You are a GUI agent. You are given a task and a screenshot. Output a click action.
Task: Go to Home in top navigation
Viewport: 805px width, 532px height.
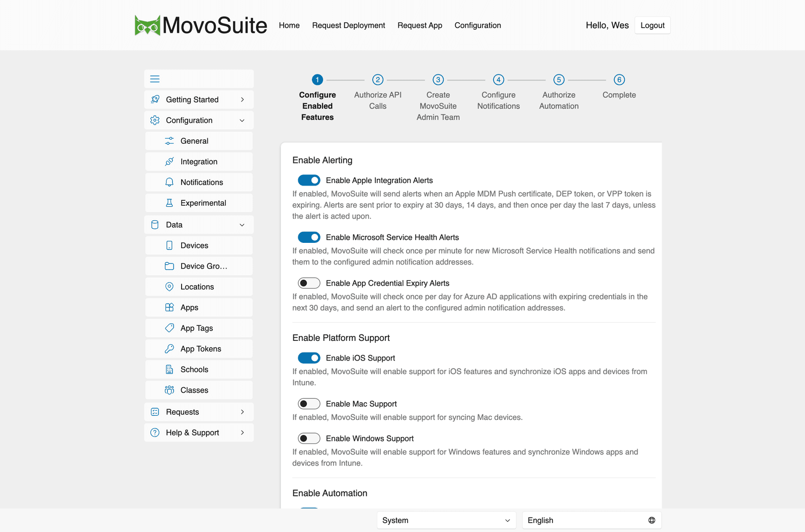[289, 25]
